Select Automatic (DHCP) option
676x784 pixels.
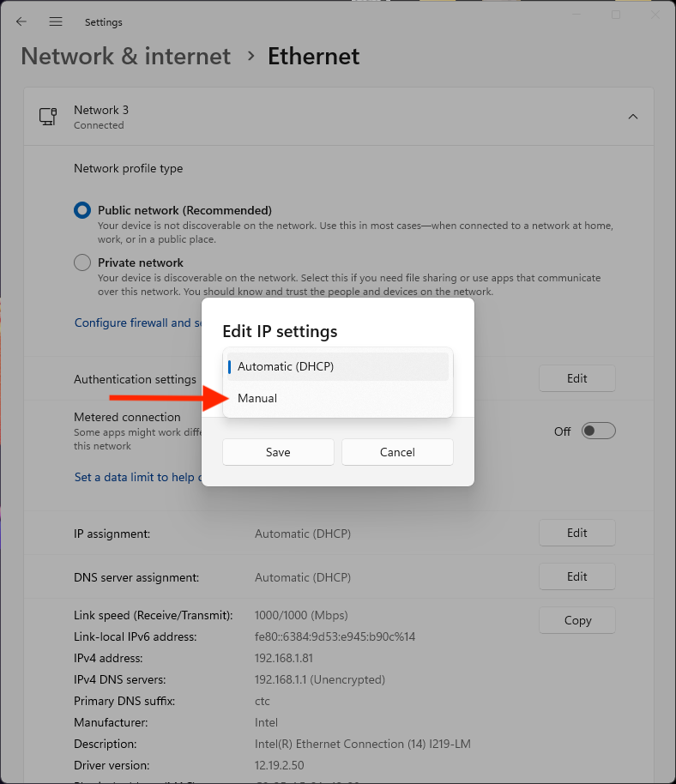click(x=286, y=366)
